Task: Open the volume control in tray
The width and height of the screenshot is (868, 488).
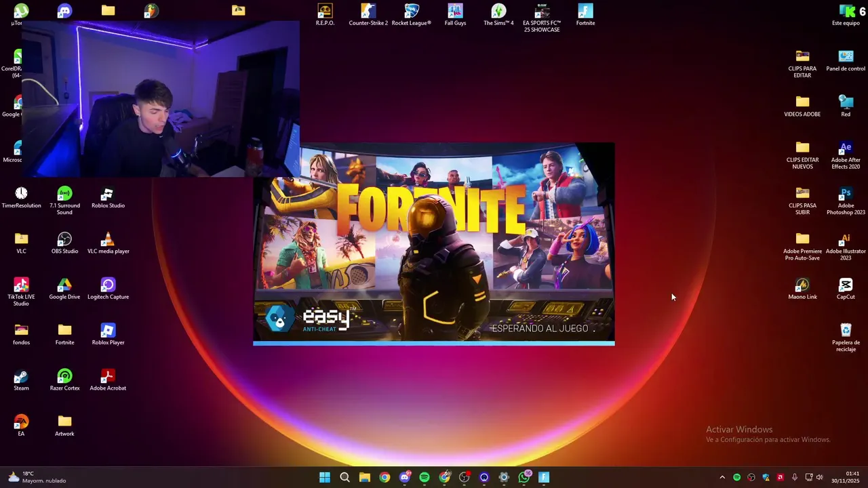Action: point(820,477)
